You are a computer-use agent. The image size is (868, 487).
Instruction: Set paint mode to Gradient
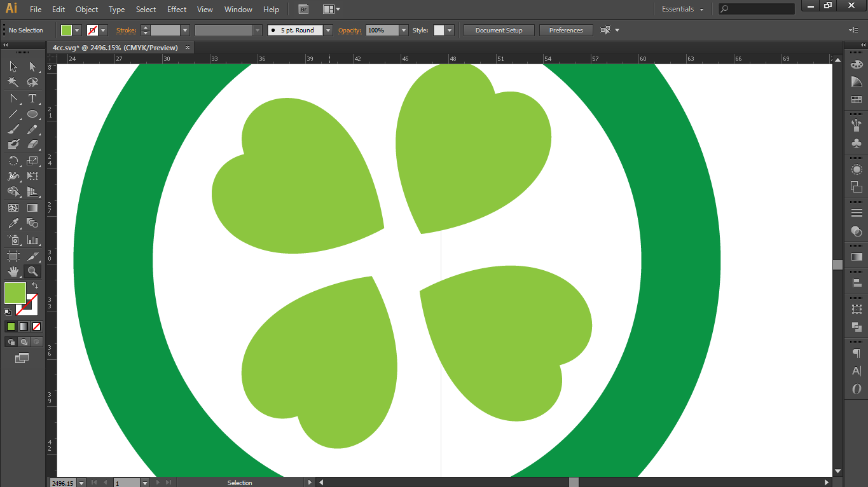pos(24,326)
